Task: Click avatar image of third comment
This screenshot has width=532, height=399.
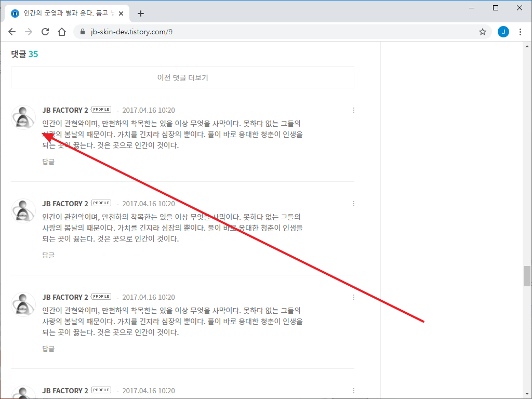Action: point(23,304)
